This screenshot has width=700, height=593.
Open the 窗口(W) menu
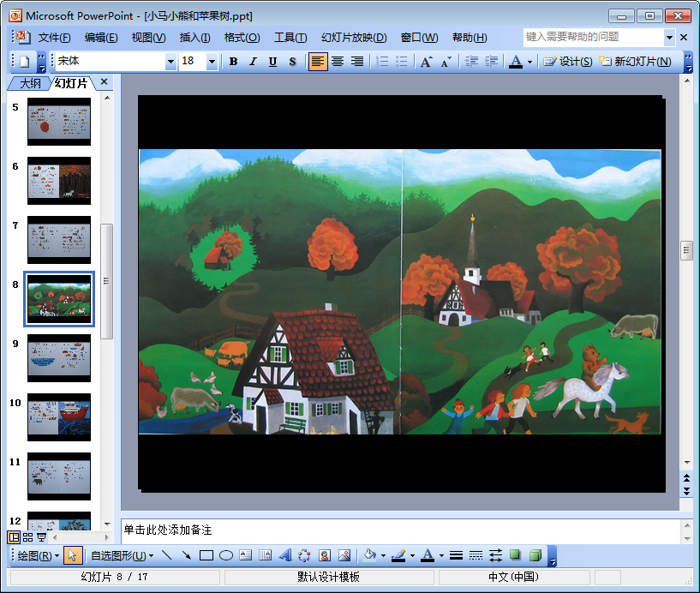pos(419,38)
